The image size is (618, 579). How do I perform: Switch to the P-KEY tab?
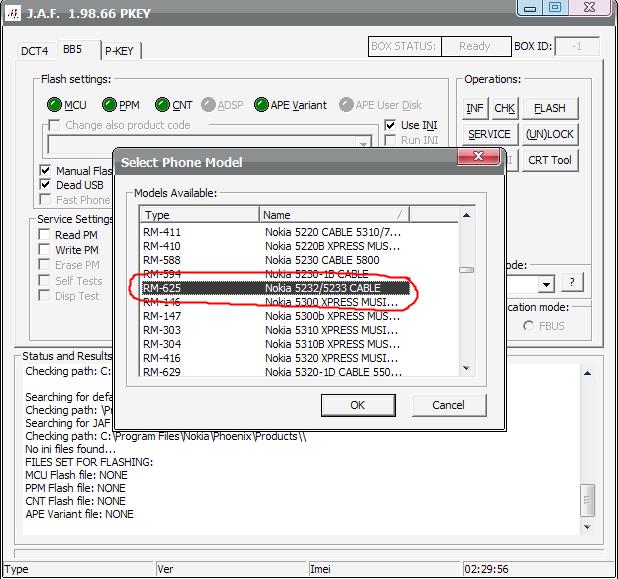[x=120, y=51]
